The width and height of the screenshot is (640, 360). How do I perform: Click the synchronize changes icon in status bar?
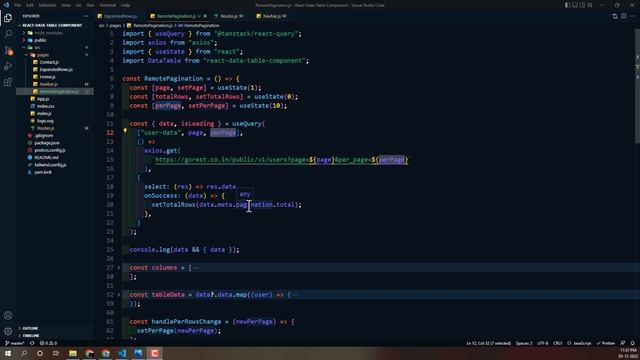pyautogui.click(x=32, y=343)
